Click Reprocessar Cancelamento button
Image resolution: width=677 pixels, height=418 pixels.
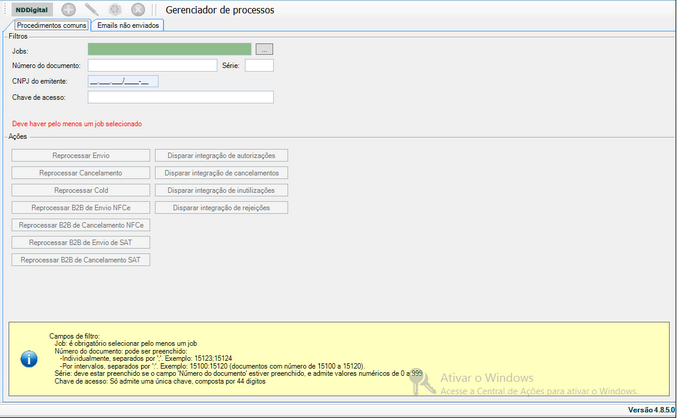81,173
